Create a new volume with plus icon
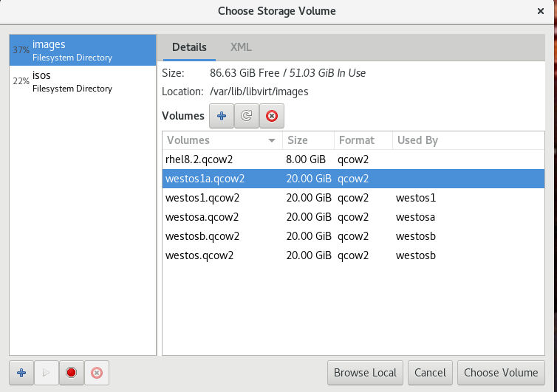Image resolution: width=557 pixels, height=392 pixels. click(222, 116)
